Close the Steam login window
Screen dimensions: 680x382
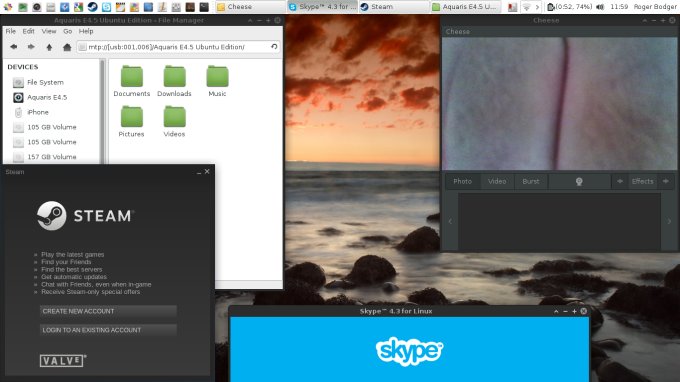(207, 172)
